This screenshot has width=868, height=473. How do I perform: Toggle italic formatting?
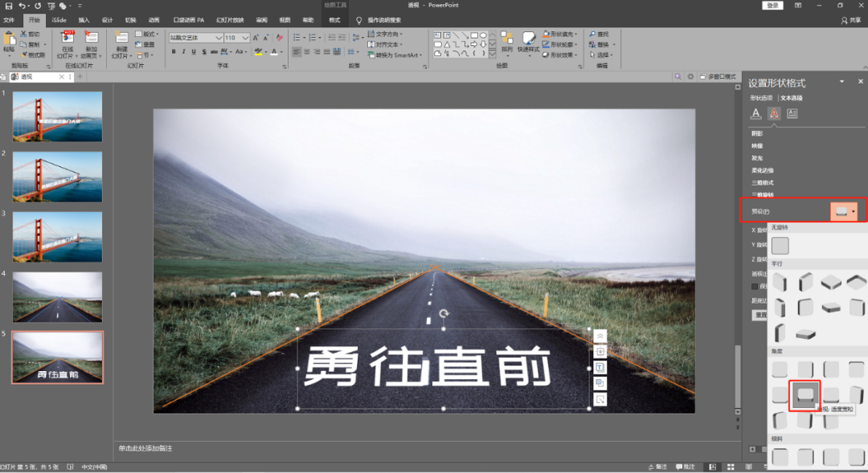pyautogui.click(x=183, y=51)
